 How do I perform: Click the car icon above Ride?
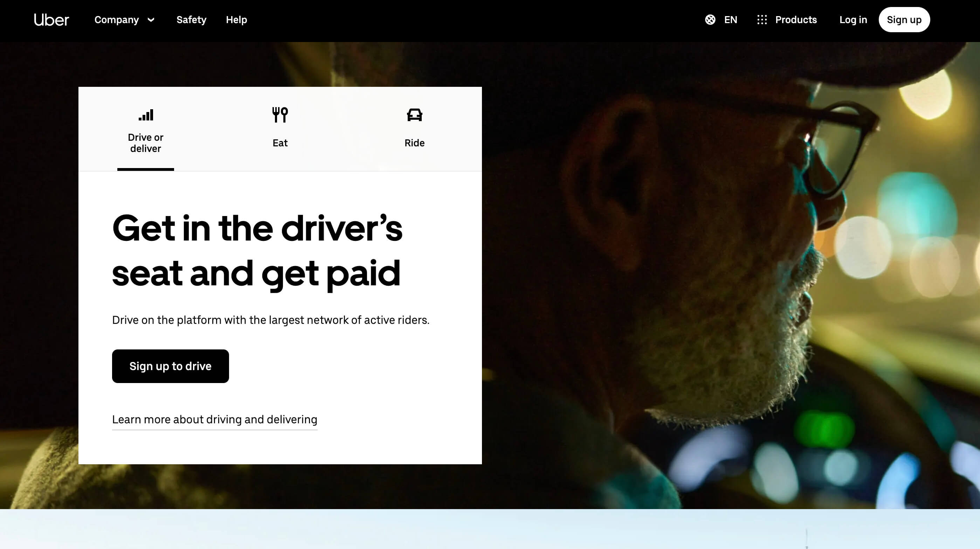pyautogui.click(x=414, y=114)
